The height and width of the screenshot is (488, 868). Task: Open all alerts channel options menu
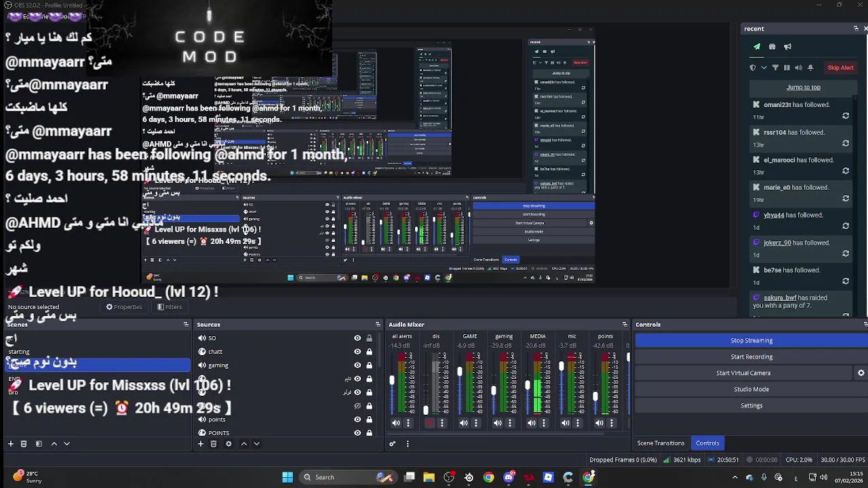coord(408,423)
